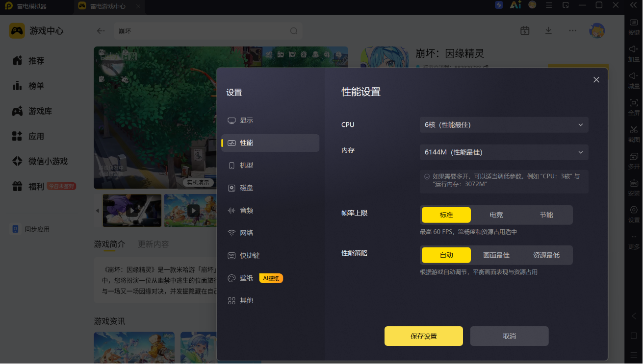Viewport: 643px width, 364px height.
Task: Switch to the 更新内容 tab
Action: pyautogui.click(x=153, y=244)
